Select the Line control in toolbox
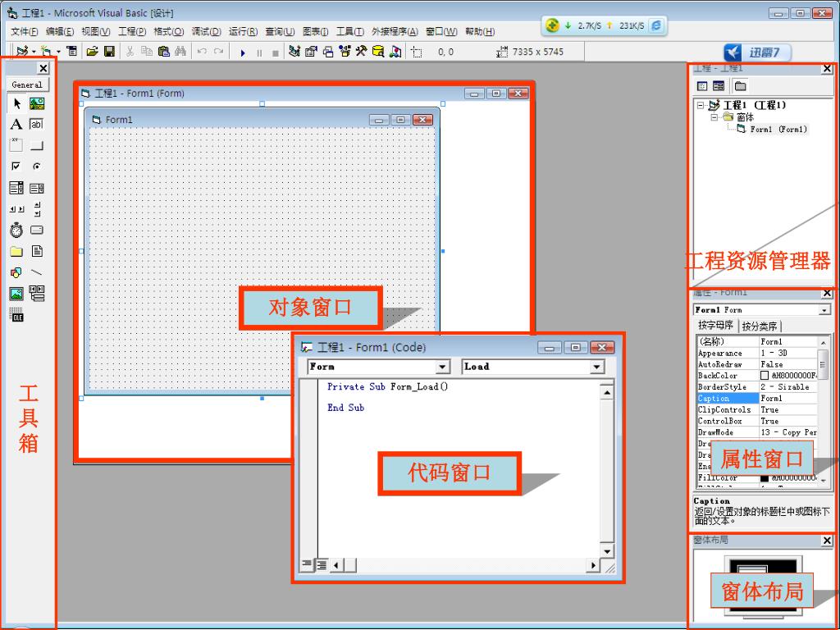 36,272
